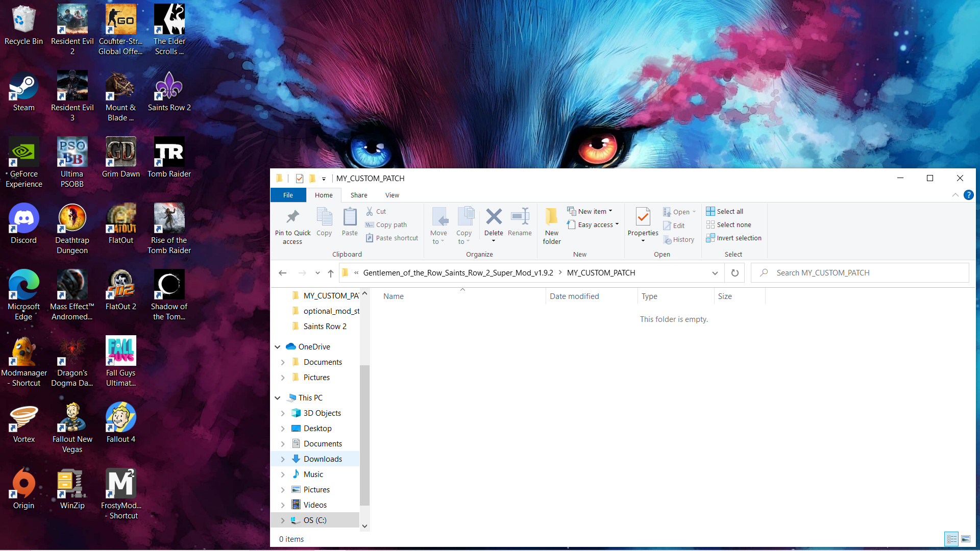Click the Open button in ribbon
This screenshot has height=551, width=980.
point(679,212)
